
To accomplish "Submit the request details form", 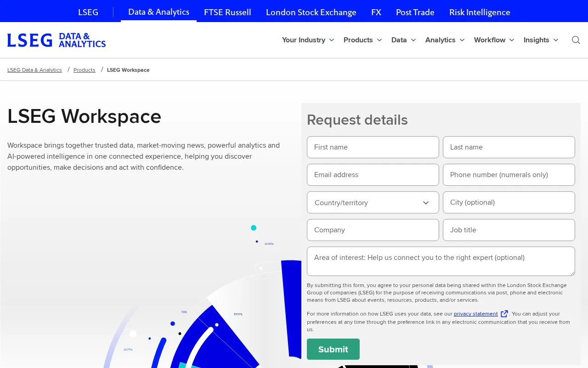I will [333, 349].
